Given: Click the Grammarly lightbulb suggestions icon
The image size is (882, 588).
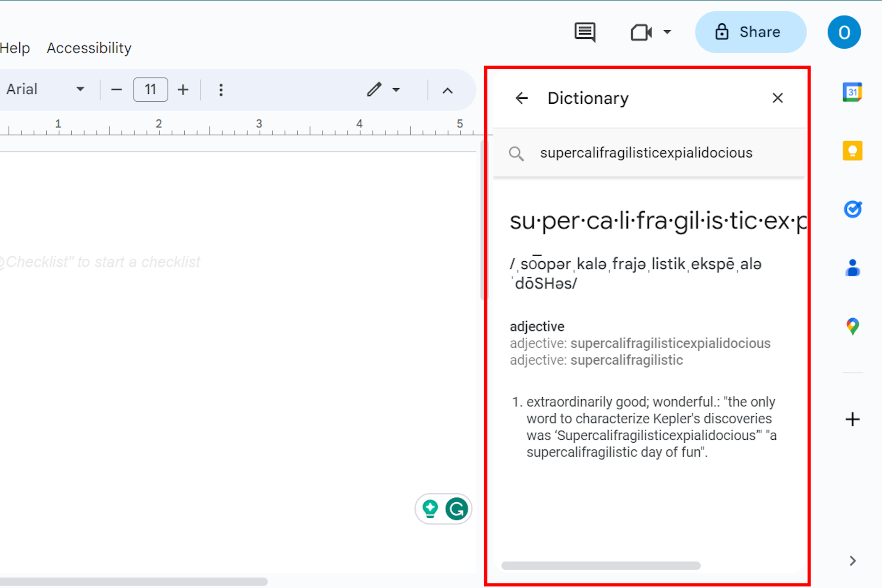Looking at the screenshot, I should tap(430, 509).
